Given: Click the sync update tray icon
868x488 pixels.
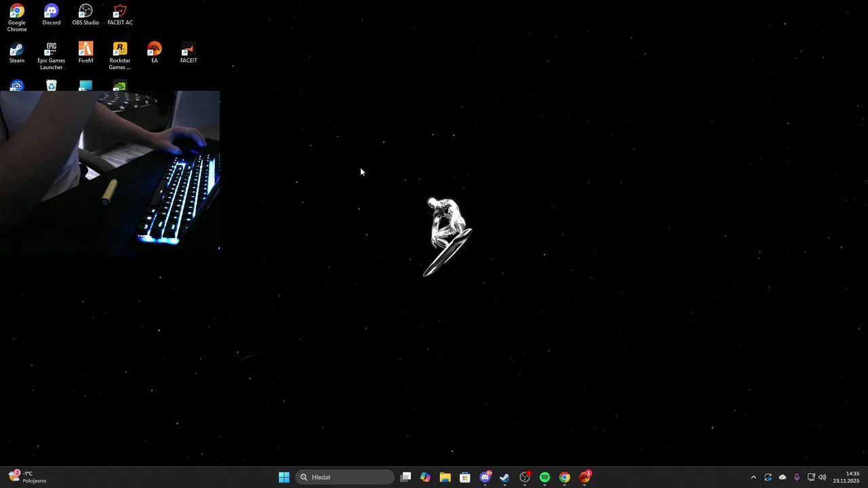Looking at the screenshot, I should 768,477.
